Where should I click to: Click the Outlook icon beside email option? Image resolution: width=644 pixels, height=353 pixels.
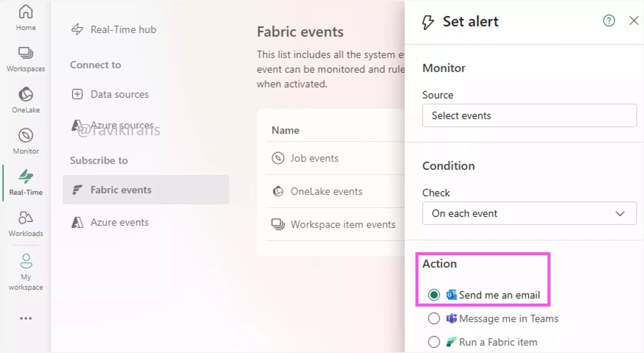[451, 295]
